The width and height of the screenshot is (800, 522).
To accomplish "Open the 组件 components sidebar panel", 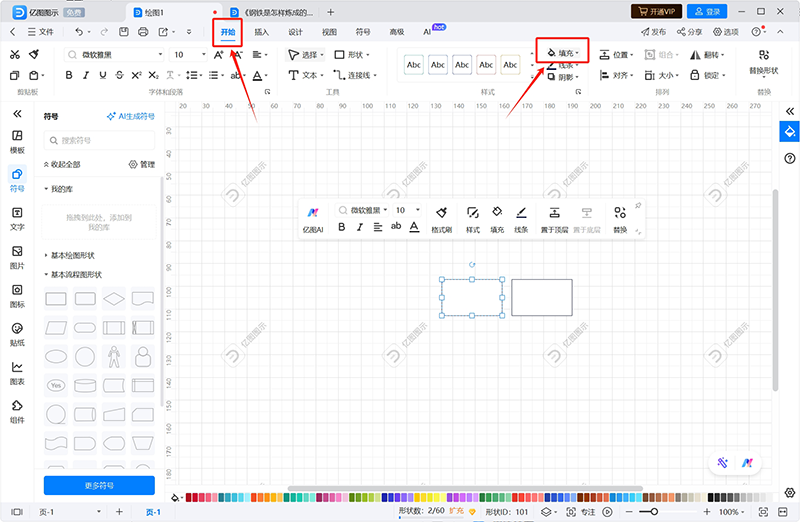I will pos(17,412).
